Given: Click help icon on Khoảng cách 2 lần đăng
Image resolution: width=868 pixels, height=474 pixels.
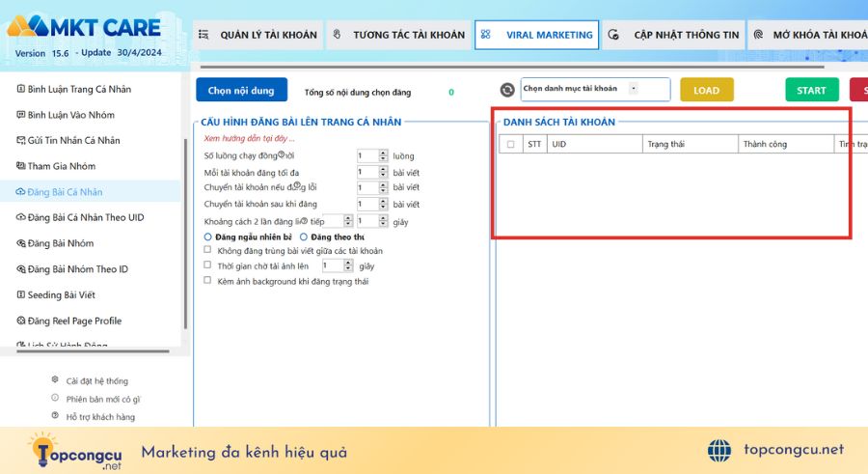Looking at the screenshot, I should (x=304, y=221).
